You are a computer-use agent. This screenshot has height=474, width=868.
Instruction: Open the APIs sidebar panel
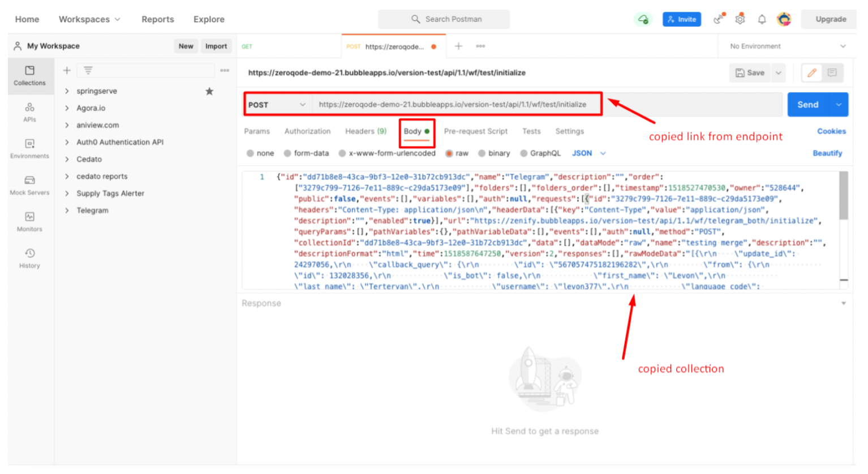point(29,111)
